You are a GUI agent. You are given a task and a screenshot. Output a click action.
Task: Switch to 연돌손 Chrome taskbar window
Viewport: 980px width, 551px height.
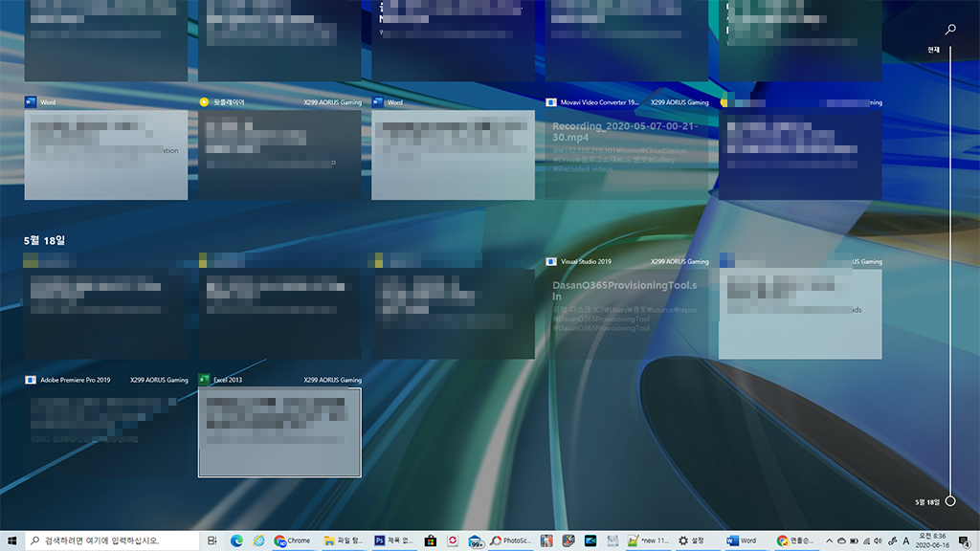[795, 540]
